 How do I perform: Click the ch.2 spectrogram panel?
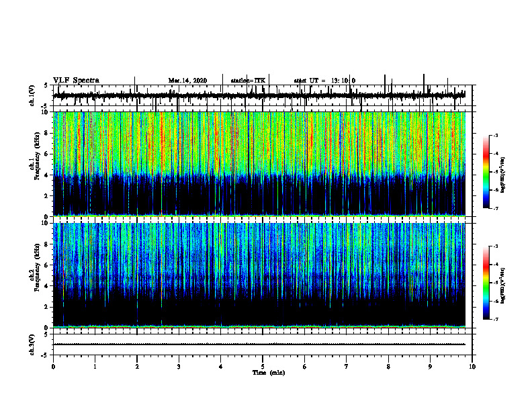point(259,275)
